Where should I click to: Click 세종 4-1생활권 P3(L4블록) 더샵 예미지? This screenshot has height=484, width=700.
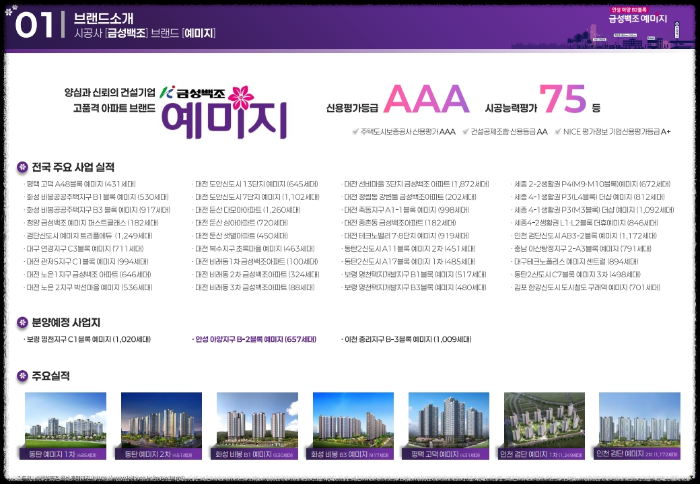588,197
